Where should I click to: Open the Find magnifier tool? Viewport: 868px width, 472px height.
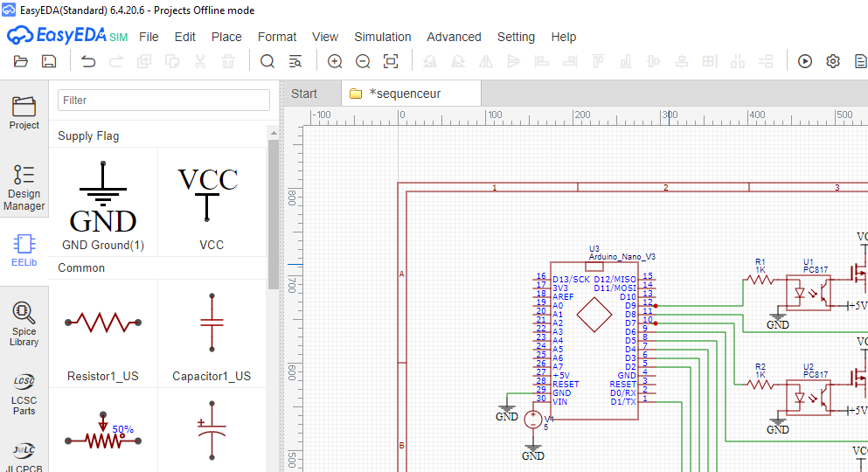(267, 61)
